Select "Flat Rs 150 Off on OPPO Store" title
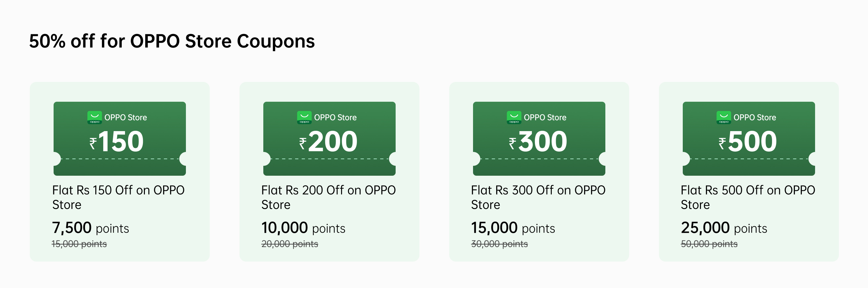This screenshot has height=288, width=868. (118, 197)
